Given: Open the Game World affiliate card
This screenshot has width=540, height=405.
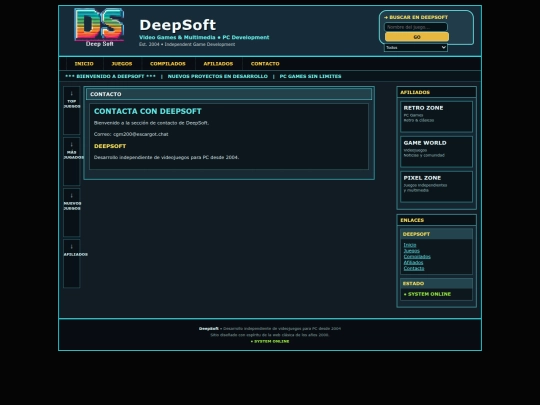Looking at the screenshot, I should pyautogui.click(x=436, y=152).
